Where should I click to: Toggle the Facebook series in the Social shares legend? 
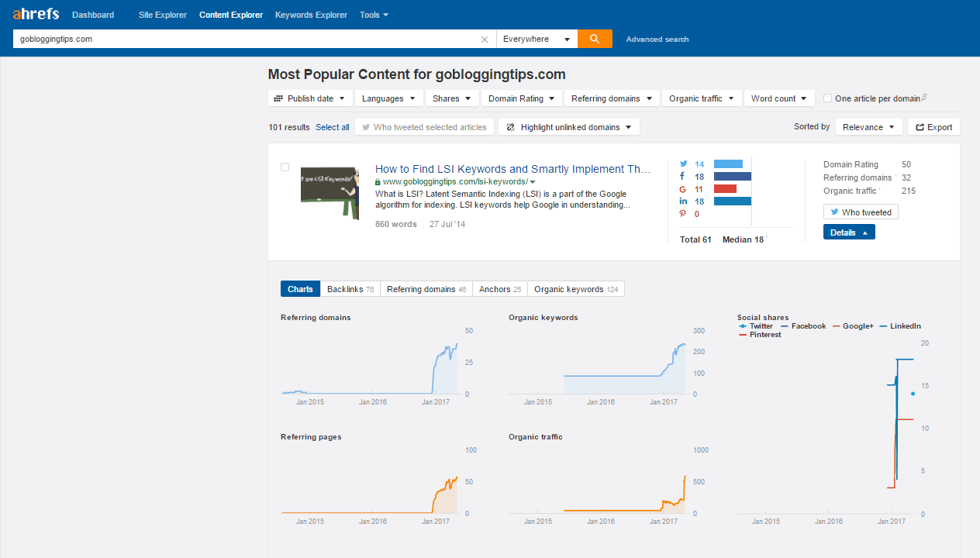[802, 326]
